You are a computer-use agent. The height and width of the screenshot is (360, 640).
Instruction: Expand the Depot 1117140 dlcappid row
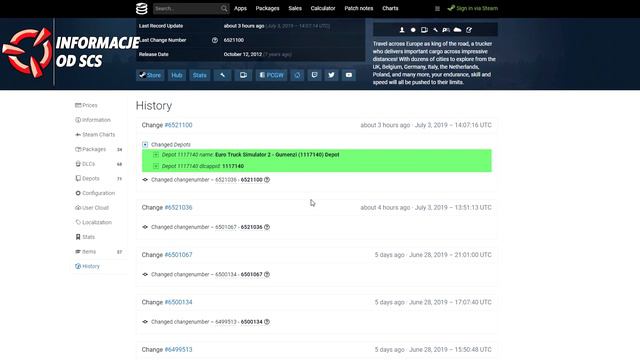pos(156,166)
